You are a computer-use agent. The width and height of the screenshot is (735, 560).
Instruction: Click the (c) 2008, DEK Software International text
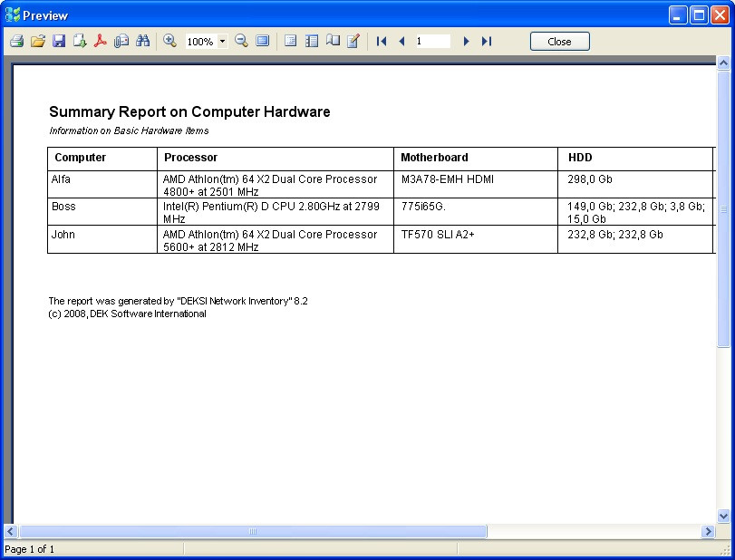tap(127, 314)
